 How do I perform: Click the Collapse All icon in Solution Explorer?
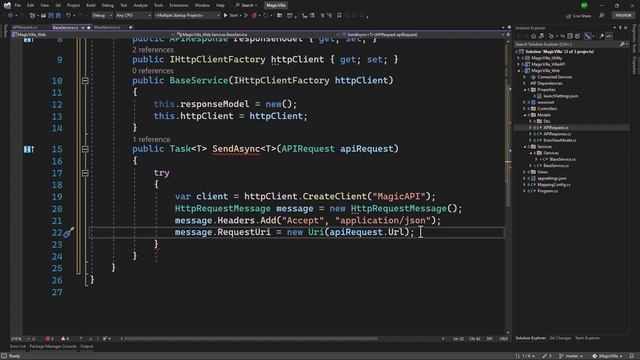(570, 36)
